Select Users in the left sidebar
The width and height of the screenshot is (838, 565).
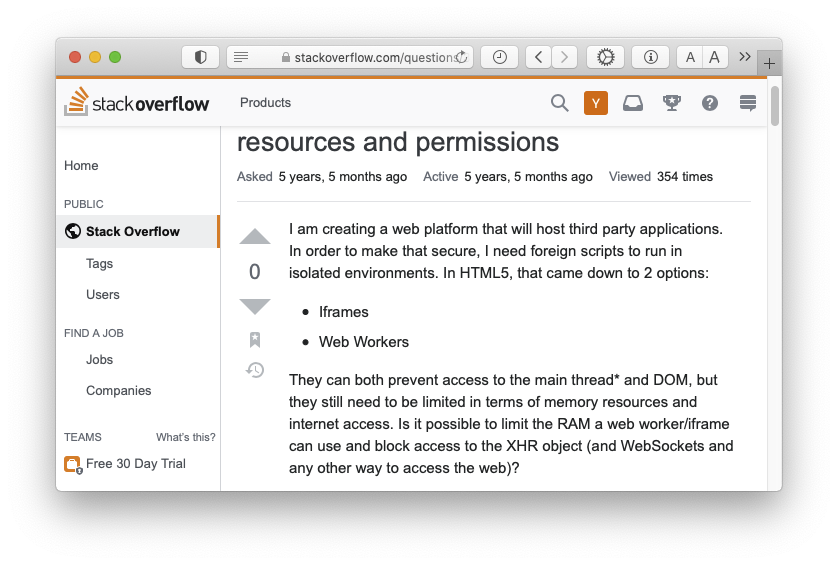pos(102,295)
